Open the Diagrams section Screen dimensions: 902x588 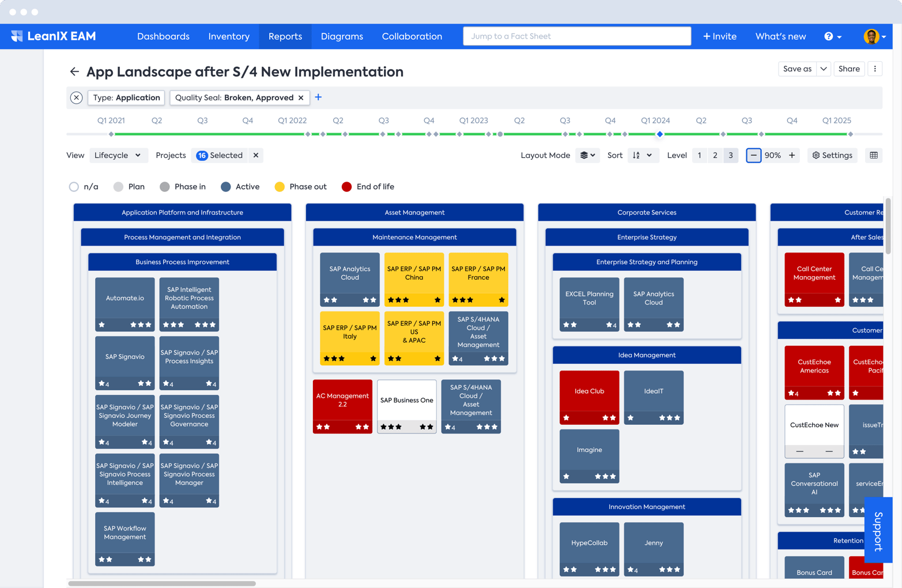342,36
